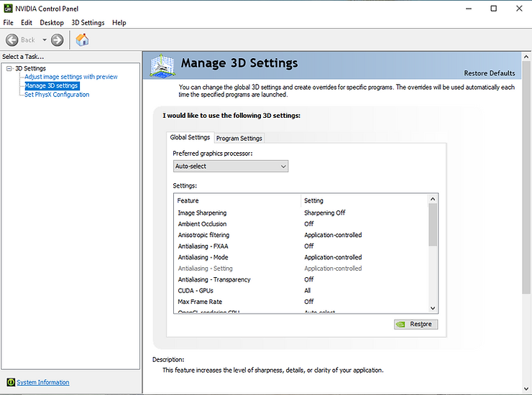Open the 3D Settings menu
Image resolution: width=532 pixels, height=395 pixels.
click(x=88, y=23)
